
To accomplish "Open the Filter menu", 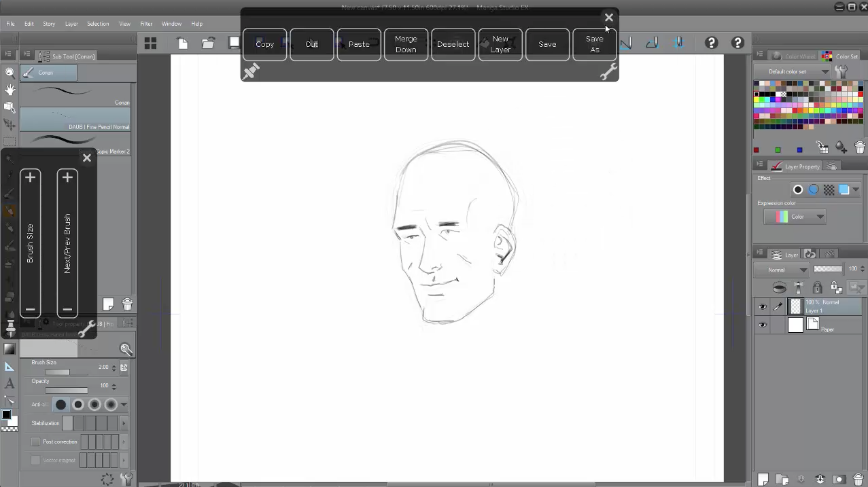I will coord(146,24).
